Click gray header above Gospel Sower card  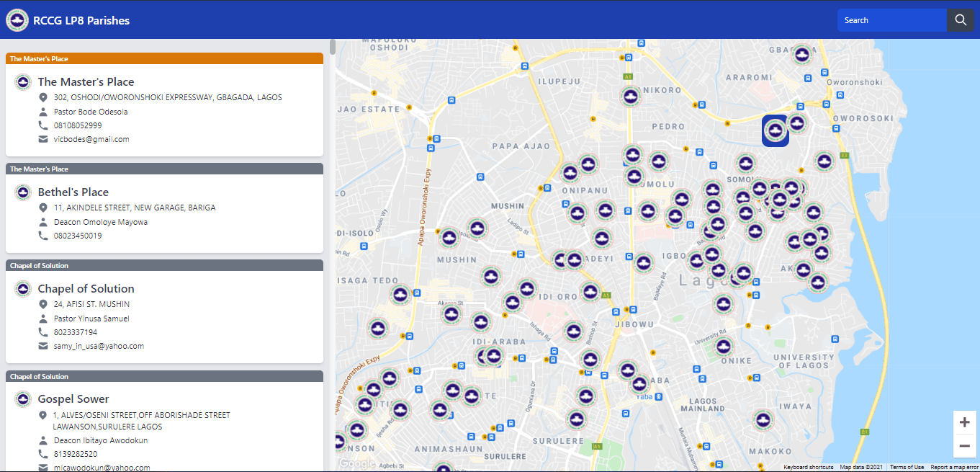[x=164, y=376]
